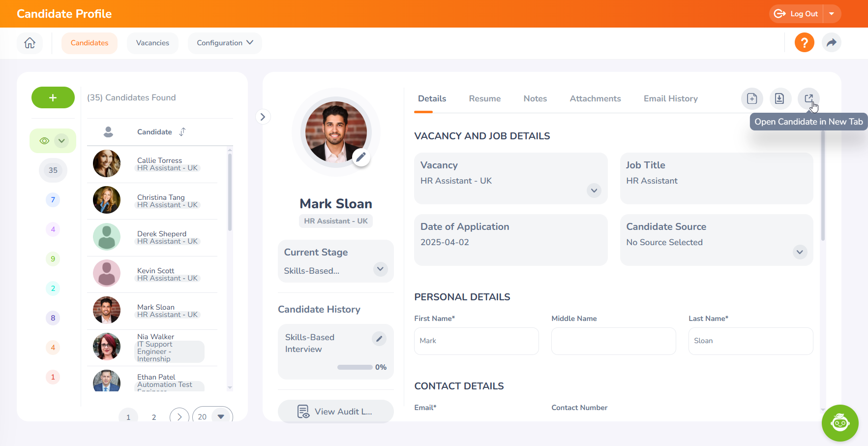Click the download document icon above details
This screenshot has height=446, width=868.
click(x=779, y=98)
